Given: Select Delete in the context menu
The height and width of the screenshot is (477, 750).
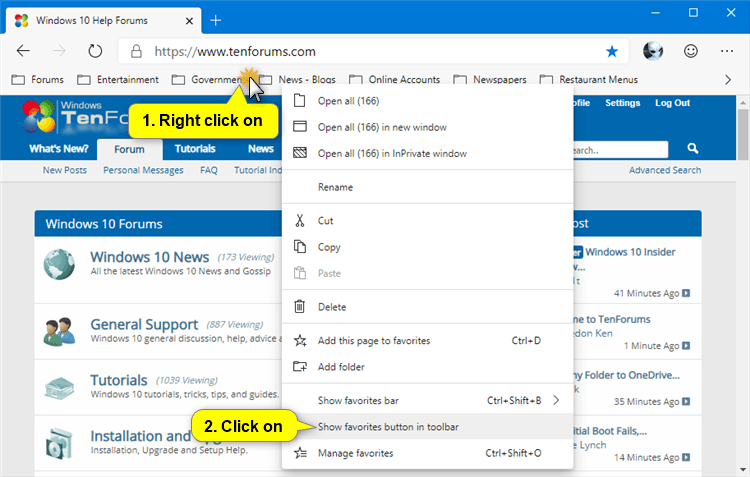Looking at the screenshot, I should point(428,307).
